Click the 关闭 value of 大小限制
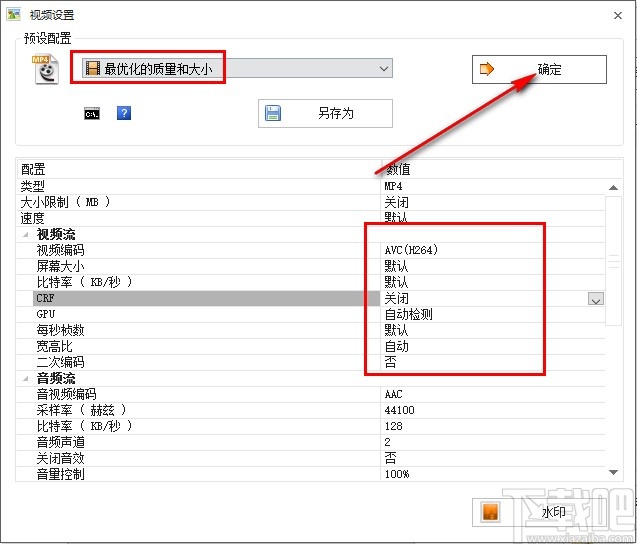 click(x=396, y=202)
